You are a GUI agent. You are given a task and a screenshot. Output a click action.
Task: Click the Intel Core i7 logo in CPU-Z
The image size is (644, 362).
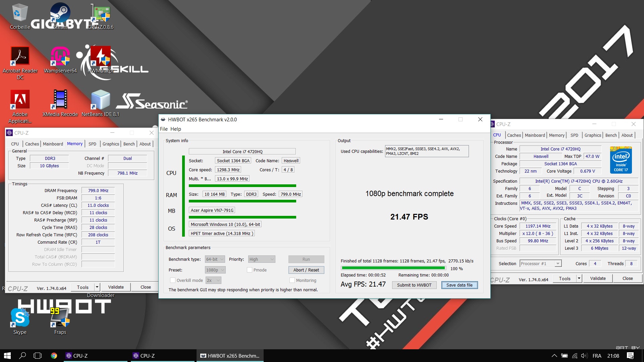click(621, 160)
